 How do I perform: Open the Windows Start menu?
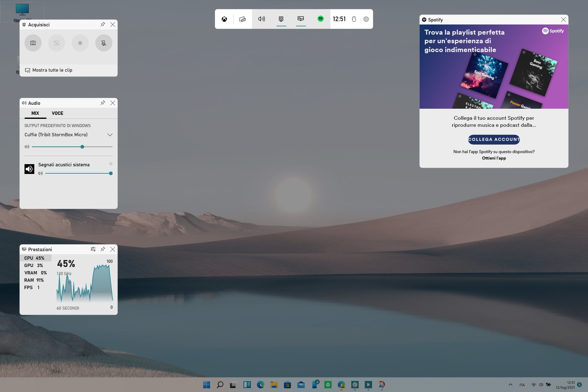pos(207,385)
